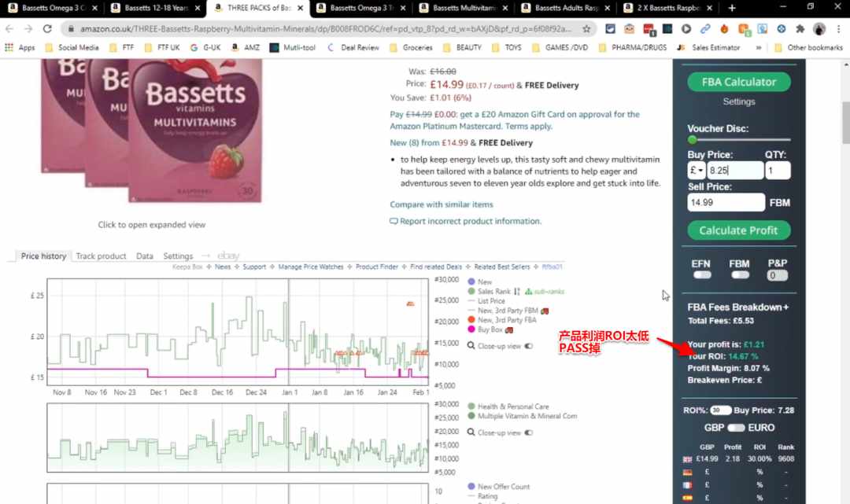
Task: Click the orange flame extension icon
Action: click(724, 28)
